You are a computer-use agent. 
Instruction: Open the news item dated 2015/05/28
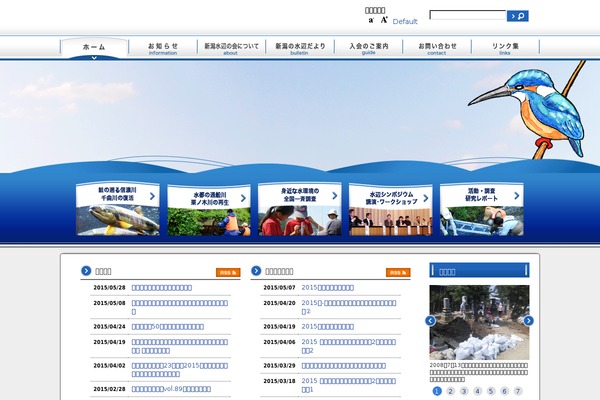coord(162,288)
